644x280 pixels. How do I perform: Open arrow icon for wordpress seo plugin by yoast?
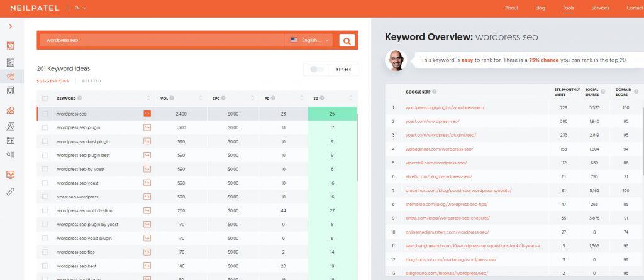click(x=147, y=224)
